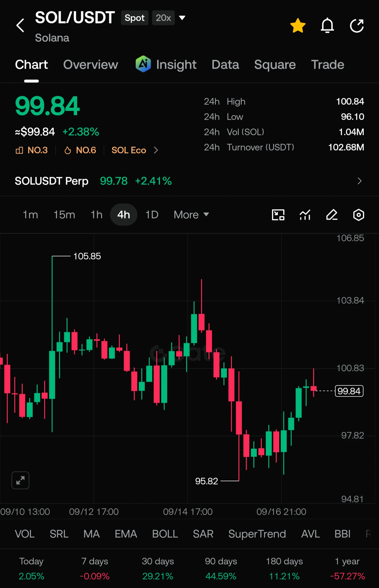Viewport: 379px width, 588px height.
Task: Toggle the AVL indicator
Action: pos(311,534)
